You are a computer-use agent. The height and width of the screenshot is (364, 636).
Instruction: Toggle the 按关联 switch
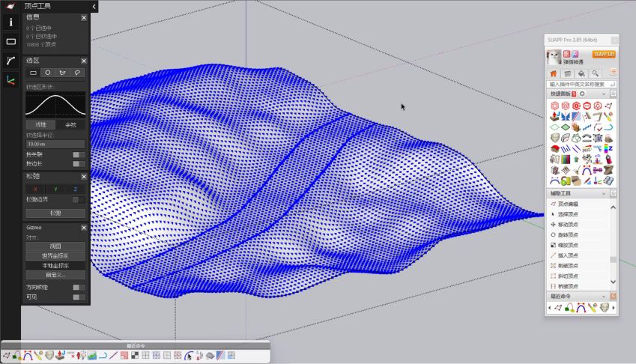click(x=79, y=154)
